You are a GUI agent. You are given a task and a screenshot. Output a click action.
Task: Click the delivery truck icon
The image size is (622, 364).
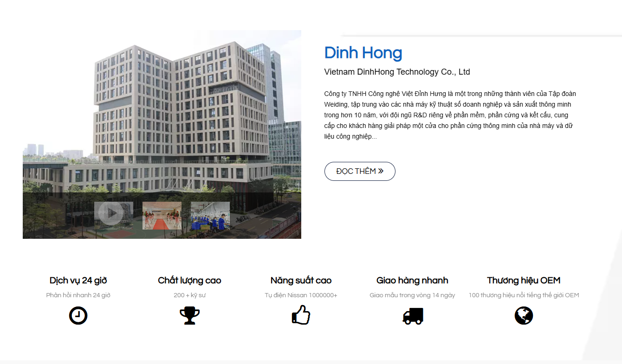(413, 316)
